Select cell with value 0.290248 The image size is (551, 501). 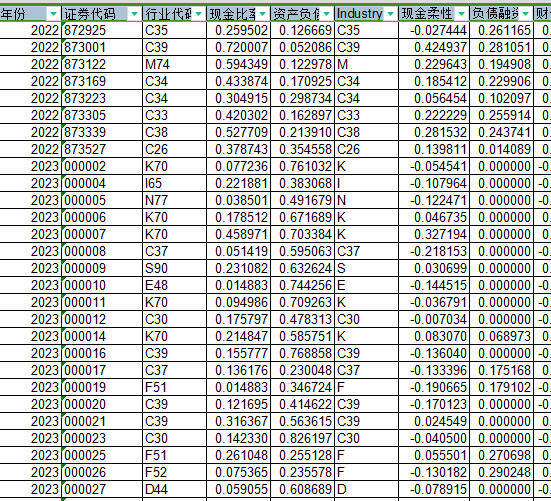point(501,472)
